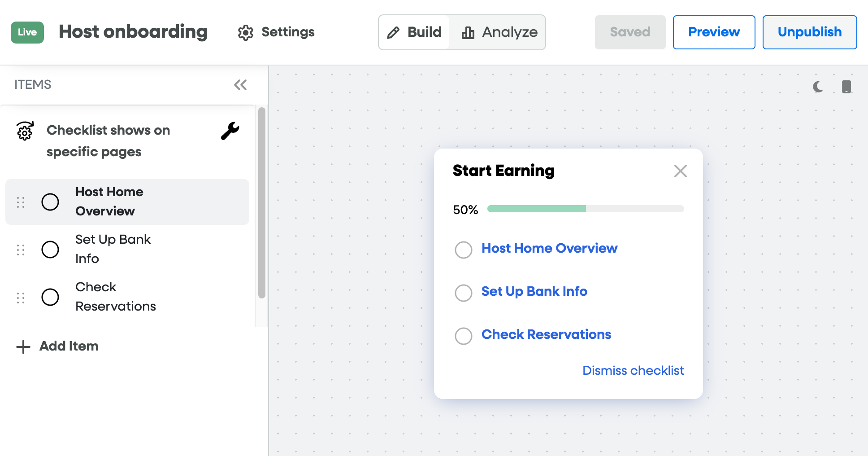Collapse the Items panel with double chevron
The width and height of the screenshot is (868, 456).
click(x=240, y=85)
